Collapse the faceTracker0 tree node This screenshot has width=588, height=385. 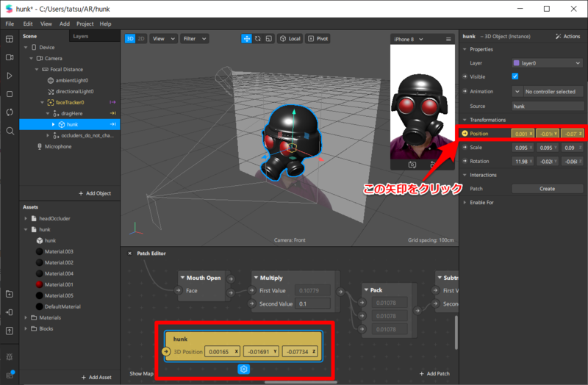[42, 102]
